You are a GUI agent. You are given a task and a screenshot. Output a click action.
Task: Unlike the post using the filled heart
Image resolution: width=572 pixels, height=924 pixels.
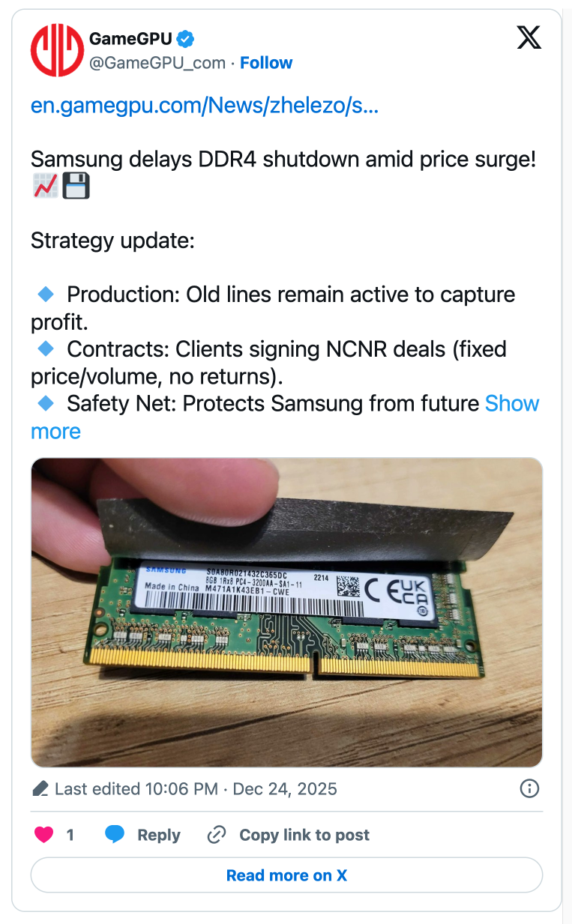(x=43, y=834)
